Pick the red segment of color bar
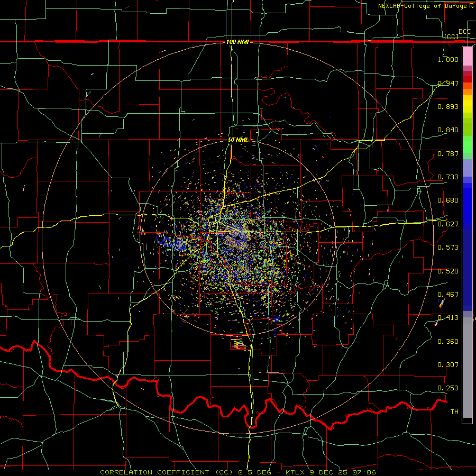Viewport: 476px width, 476px height. pos(467,79)
